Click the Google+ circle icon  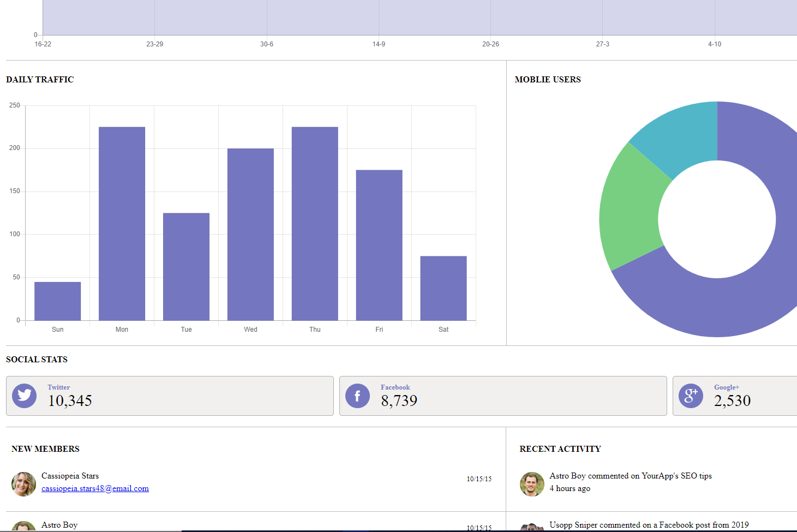click(691, 396)
